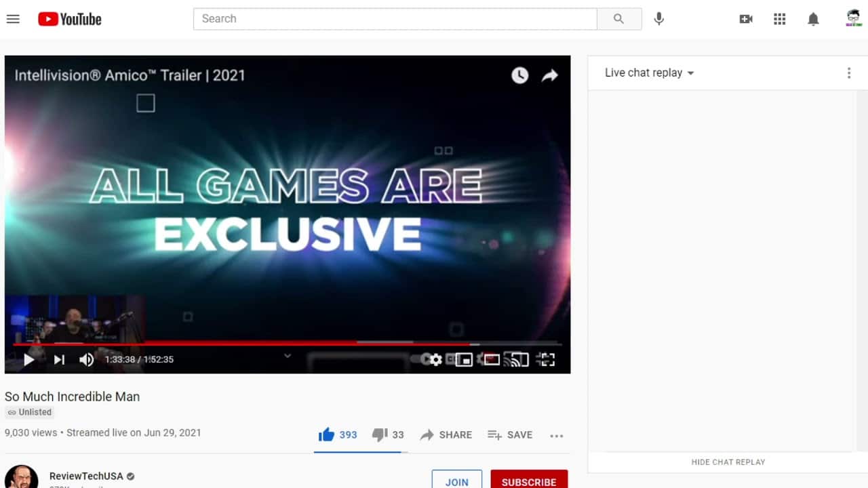Viewport: 868px width, 488px height.
Task: Toggle fullscreen mode on the player
Action: pyautogui.click(x=546, y=360)
